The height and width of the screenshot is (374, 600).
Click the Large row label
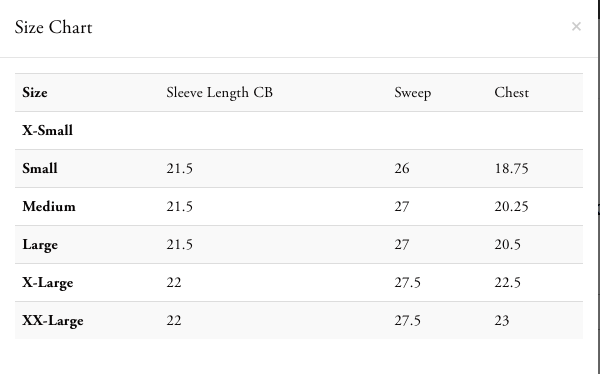coord(40,245)
